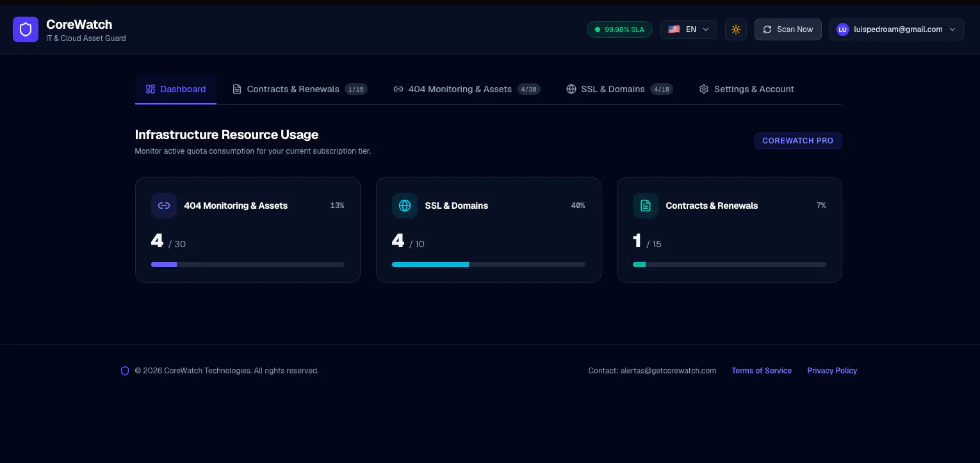Viewport: 980px width, 463px height.
Task: Click the 40% usage value
Action: [578, 206]
